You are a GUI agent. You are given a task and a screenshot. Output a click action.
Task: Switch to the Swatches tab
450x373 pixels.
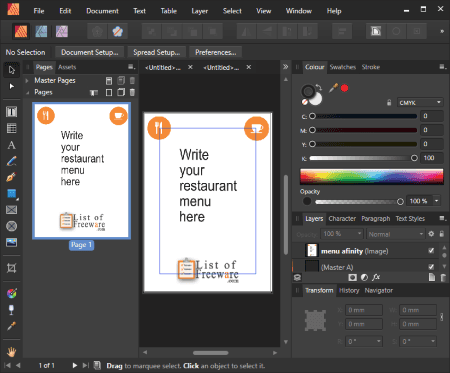(343, 67)
